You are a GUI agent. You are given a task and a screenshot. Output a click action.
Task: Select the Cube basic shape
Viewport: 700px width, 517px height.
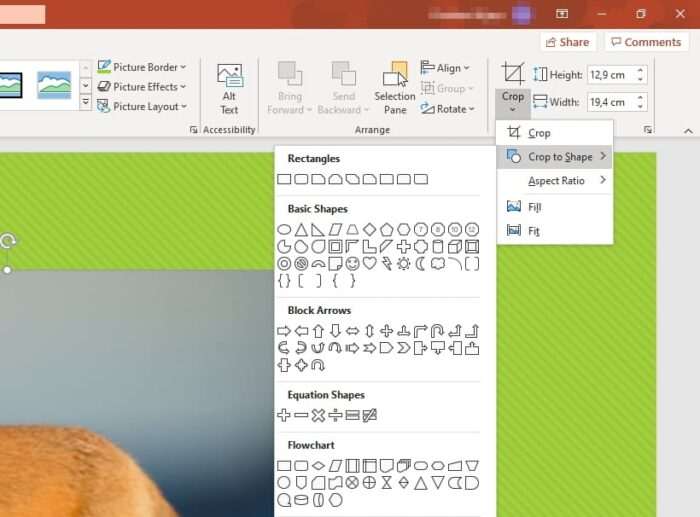[455, 246]
